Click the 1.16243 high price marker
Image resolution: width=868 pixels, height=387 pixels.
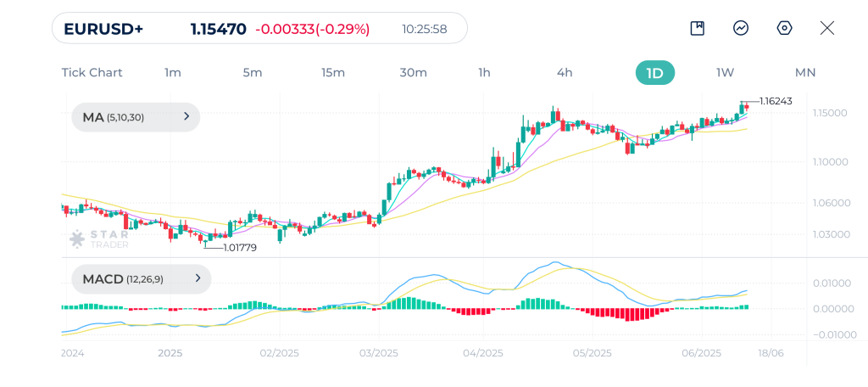point(776,101)
